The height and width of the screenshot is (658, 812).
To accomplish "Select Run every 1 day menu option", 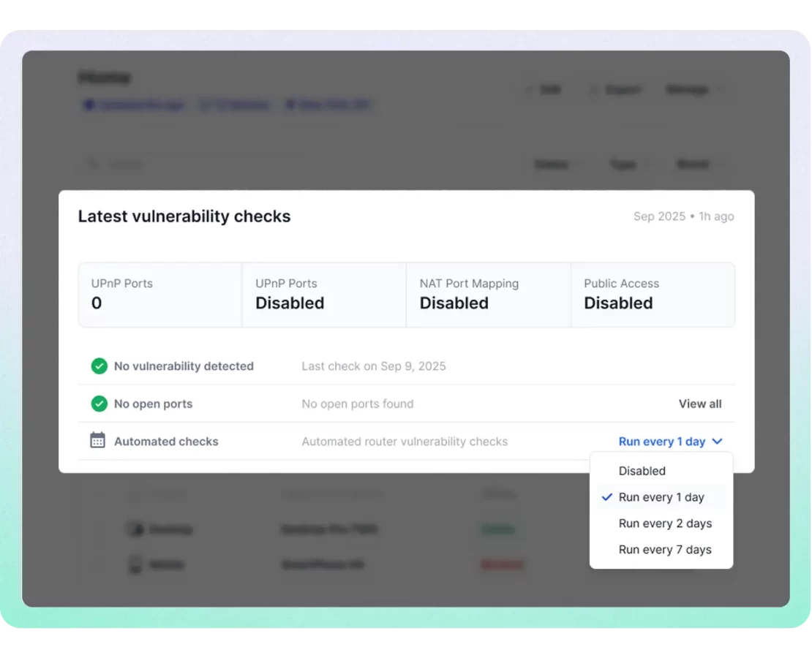I will pos(661,497).
